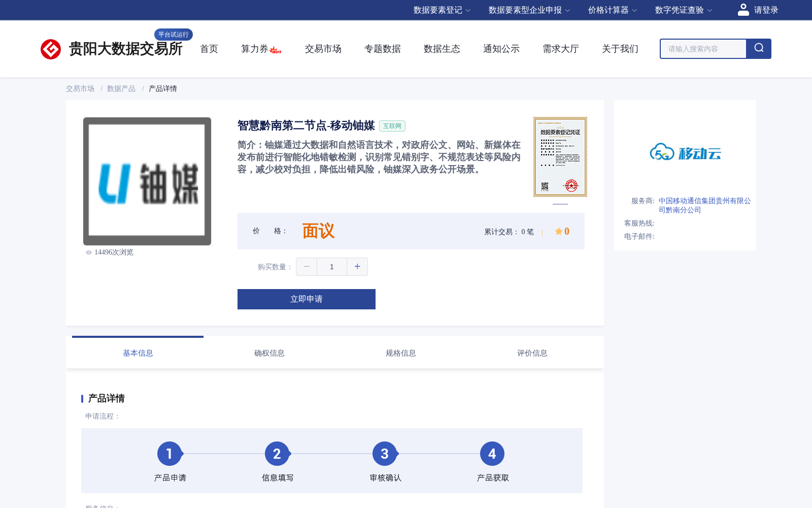Click the star rating icon
This screenshot has width=812, height=508.
(558, 231)
